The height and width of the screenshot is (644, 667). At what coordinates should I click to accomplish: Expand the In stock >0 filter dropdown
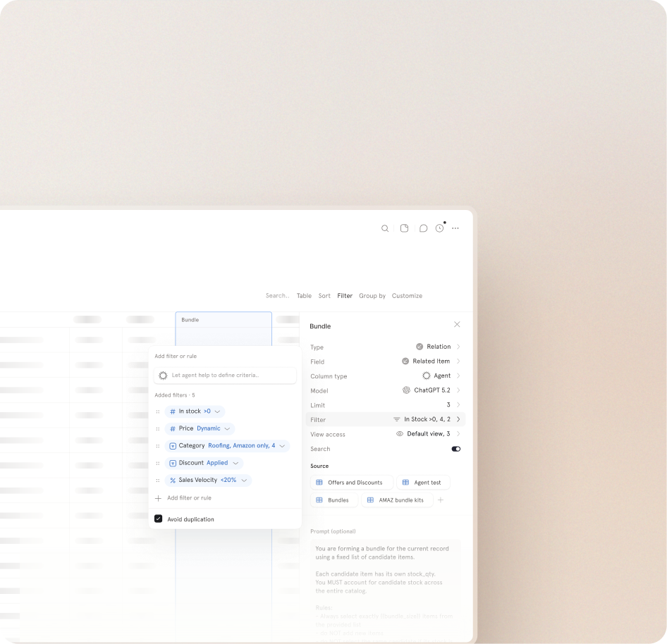(217, 411)
